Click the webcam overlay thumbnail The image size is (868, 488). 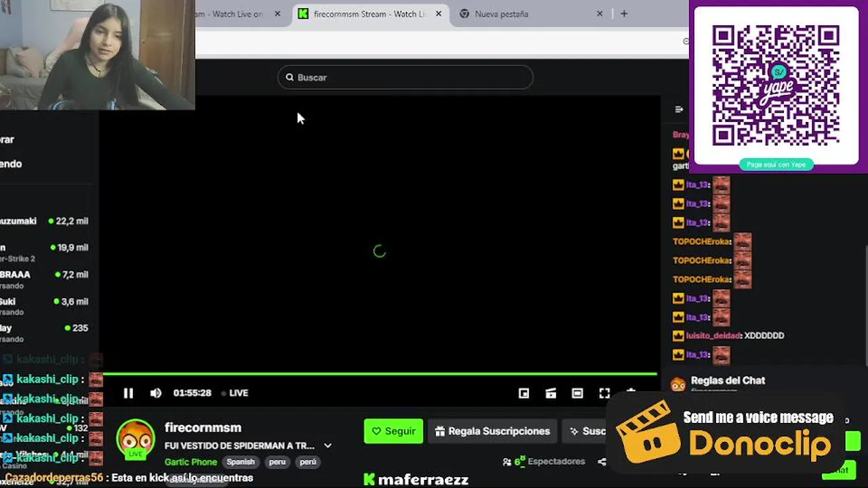click(x=98, y=55)
